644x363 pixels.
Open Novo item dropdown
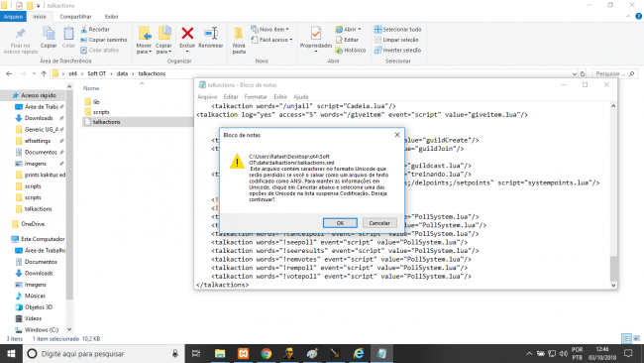coord(269,29)
